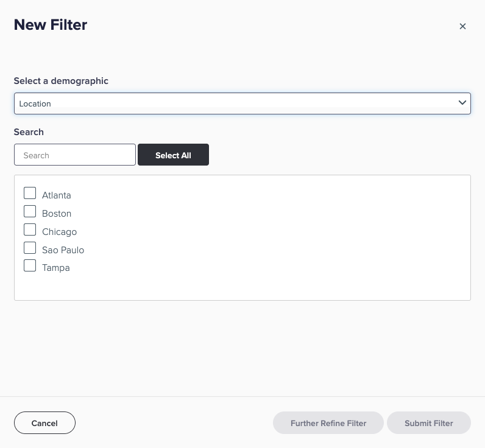
Task: Check the Tampa checkbox
Action: click(x=30, y=266)
